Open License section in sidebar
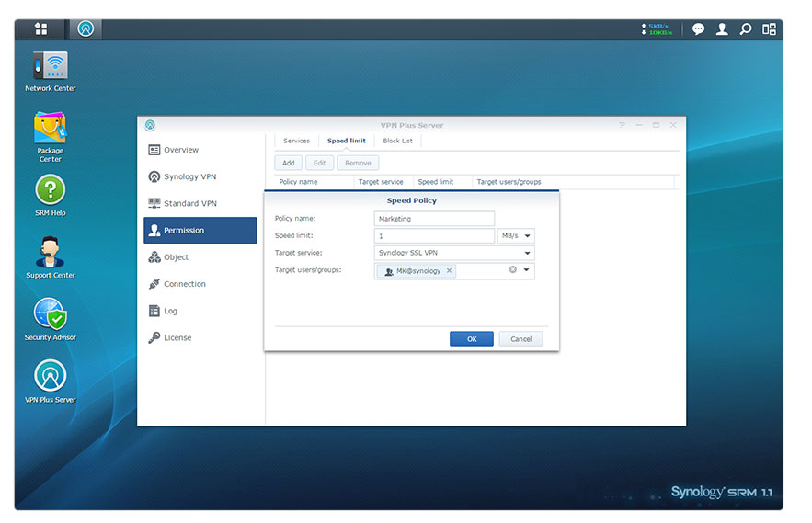Viewport: 812px width, 523px height. click(200, 338)
